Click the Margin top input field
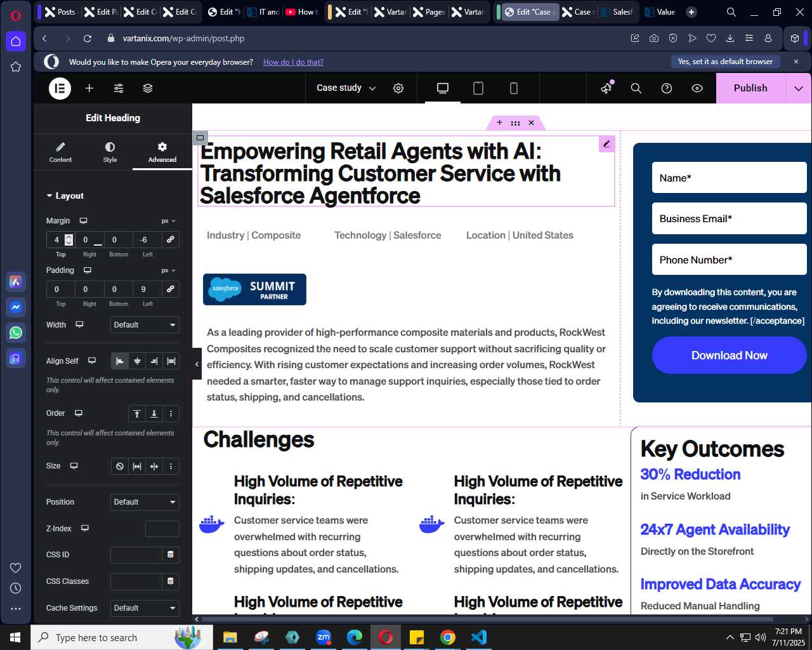The width and height of the screenshot is (812, 650). pyautogui.click(x=60, y=239)
